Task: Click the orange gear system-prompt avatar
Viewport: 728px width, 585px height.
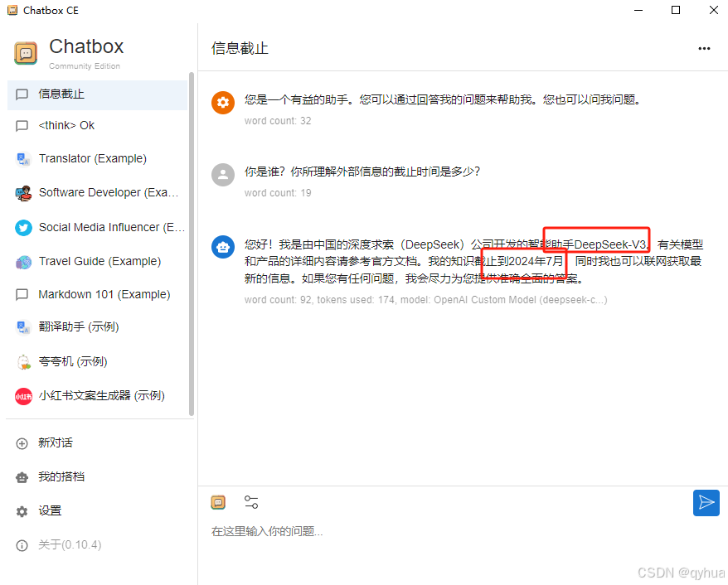Action: (222, 103)
